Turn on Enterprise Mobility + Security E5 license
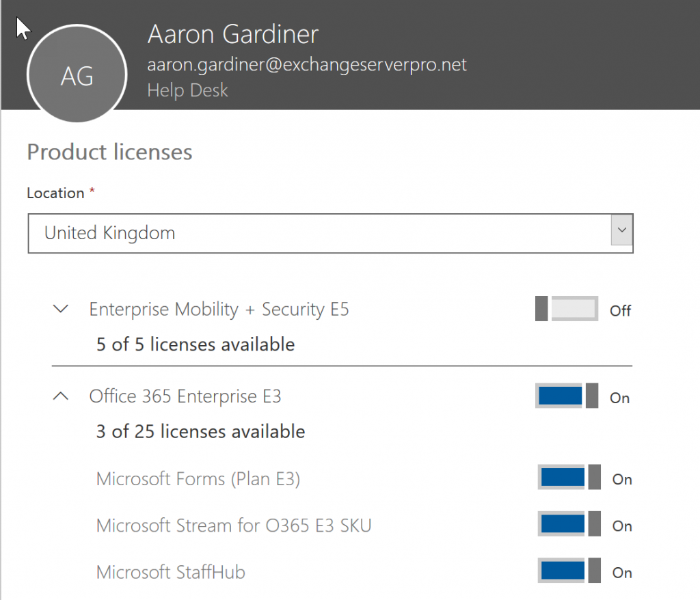 (567, 309)
